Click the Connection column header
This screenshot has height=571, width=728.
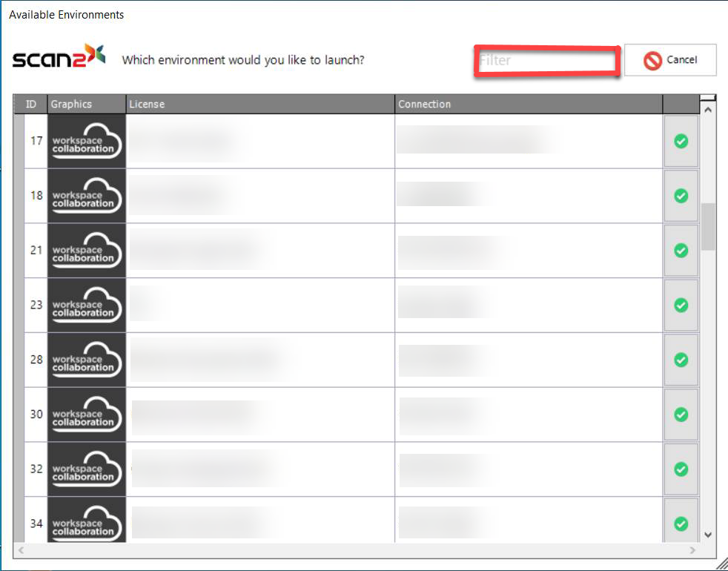pos(528,104)
